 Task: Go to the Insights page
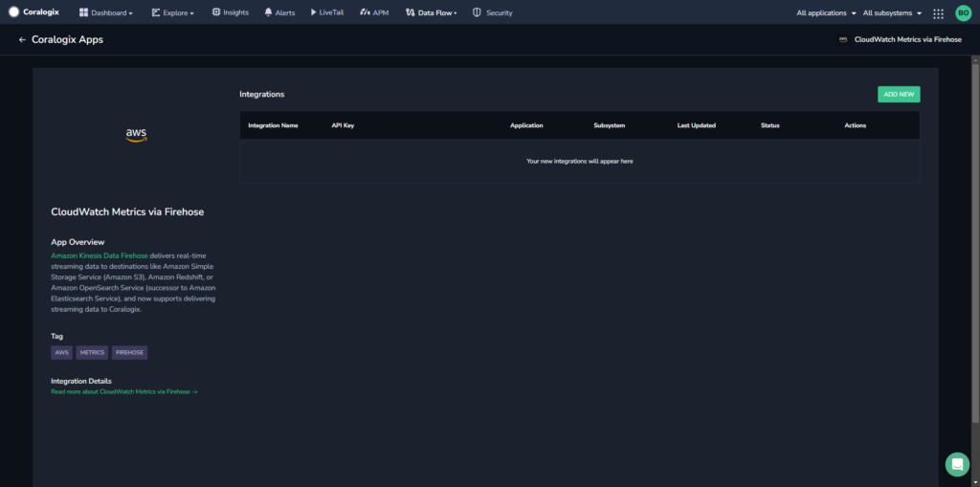pos(230,12)
